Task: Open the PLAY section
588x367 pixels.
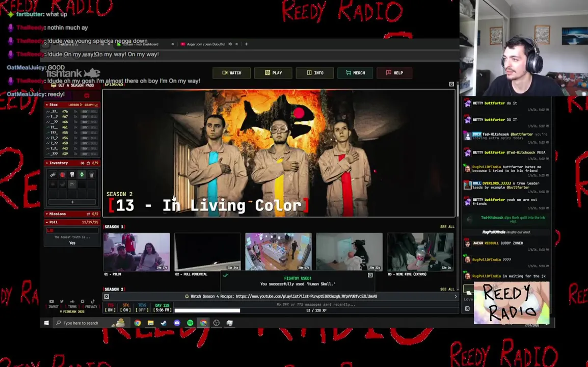Action: tap(273, 73)
